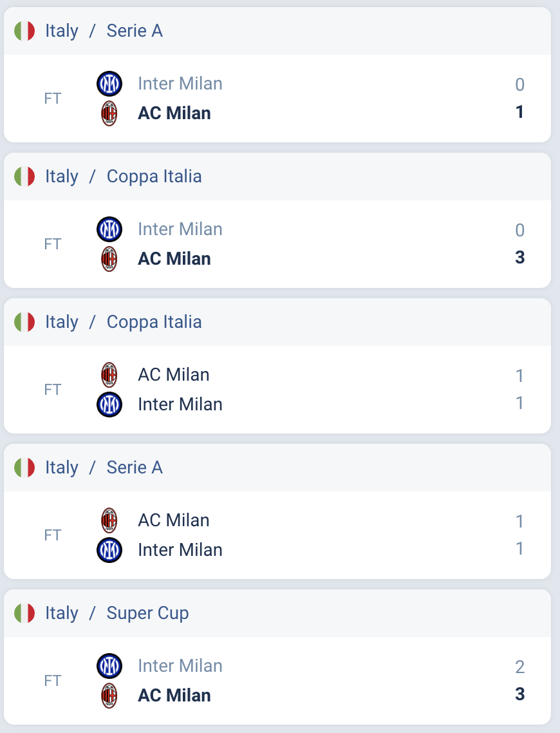This screenshot has height=733, width=560.
Task: Click Inter Milan crest in Coppa Italia 1-1 match
Action: 109,405
